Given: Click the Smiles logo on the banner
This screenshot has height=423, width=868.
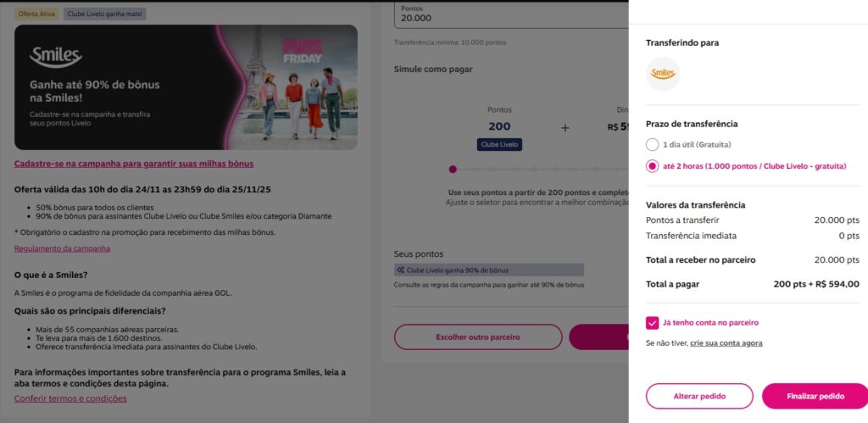Looking at the screenshot, I should (56, 57).
